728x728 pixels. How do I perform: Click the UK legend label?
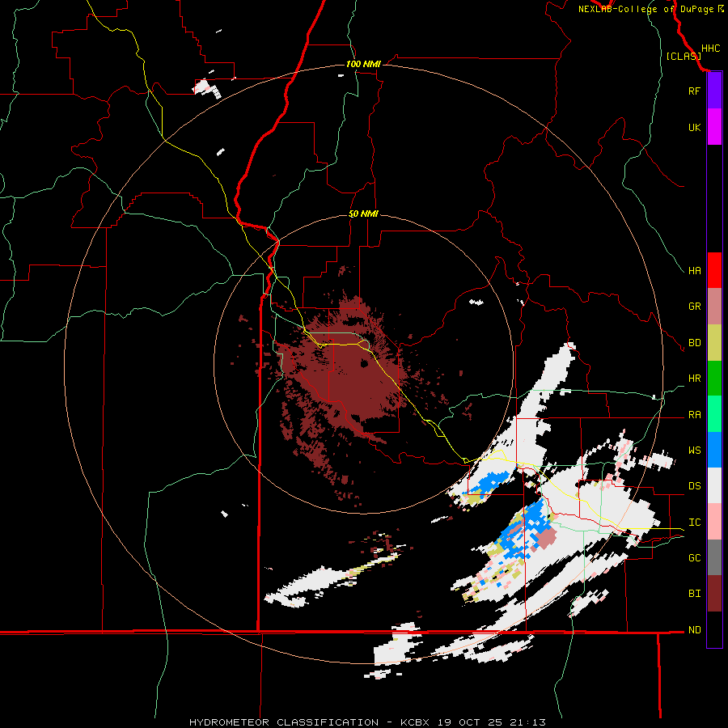pyautogui.click(x=694, y=127)
